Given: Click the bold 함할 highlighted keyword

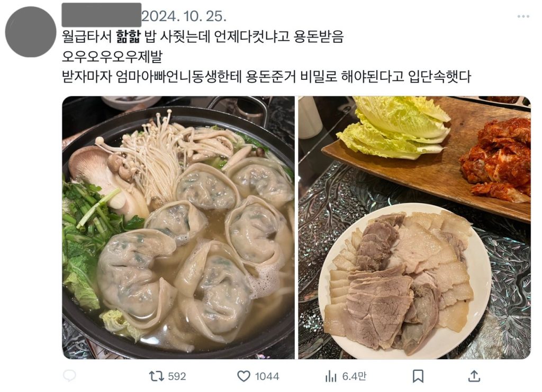Looking at the screenshot, I should (x=128, y=37).
